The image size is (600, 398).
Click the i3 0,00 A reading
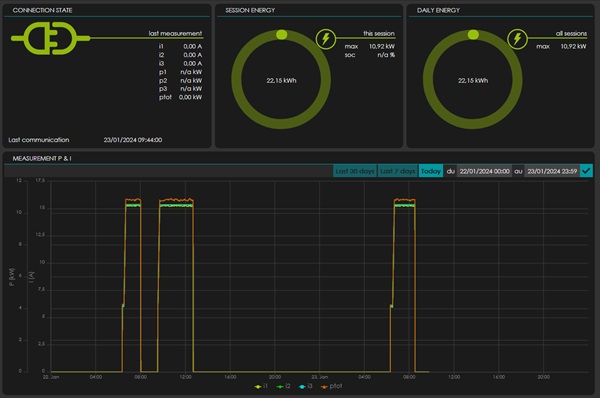click(180, 63)
